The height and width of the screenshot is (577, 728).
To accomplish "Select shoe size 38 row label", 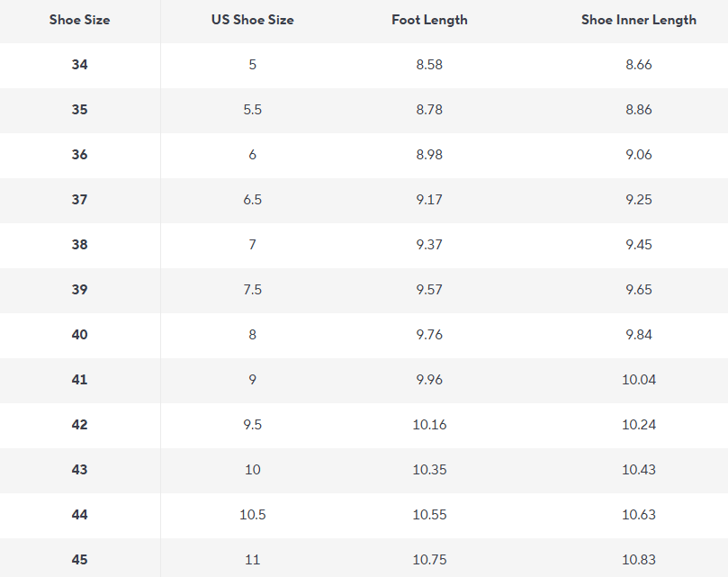I will point(79,245).
